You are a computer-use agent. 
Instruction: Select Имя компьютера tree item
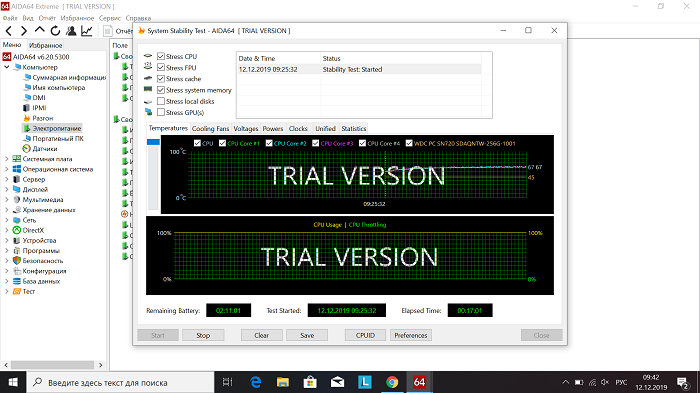(x=58, y=88)
